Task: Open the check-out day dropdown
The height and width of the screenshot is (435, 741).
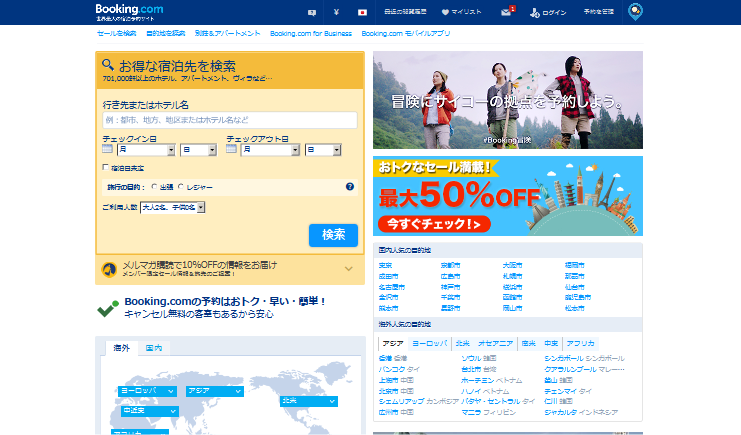Action: click(x=323, y=150)
